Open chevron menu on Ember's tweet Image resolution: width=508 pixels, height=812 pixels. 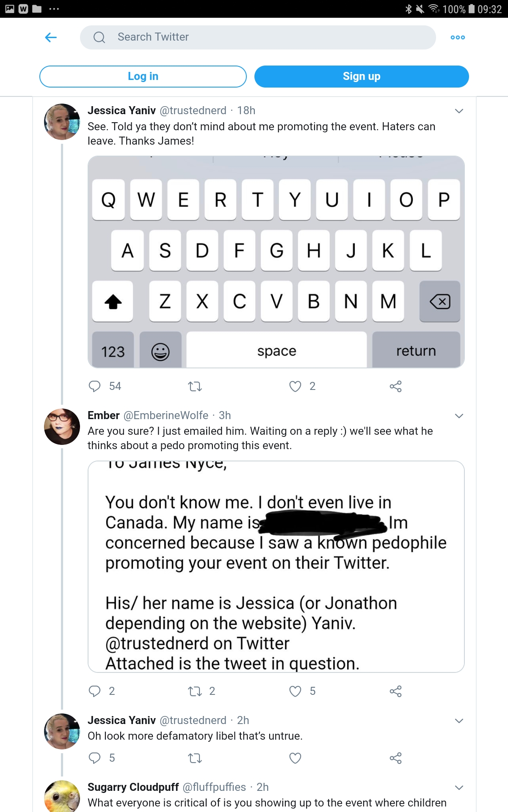click(x=459, y=416)
